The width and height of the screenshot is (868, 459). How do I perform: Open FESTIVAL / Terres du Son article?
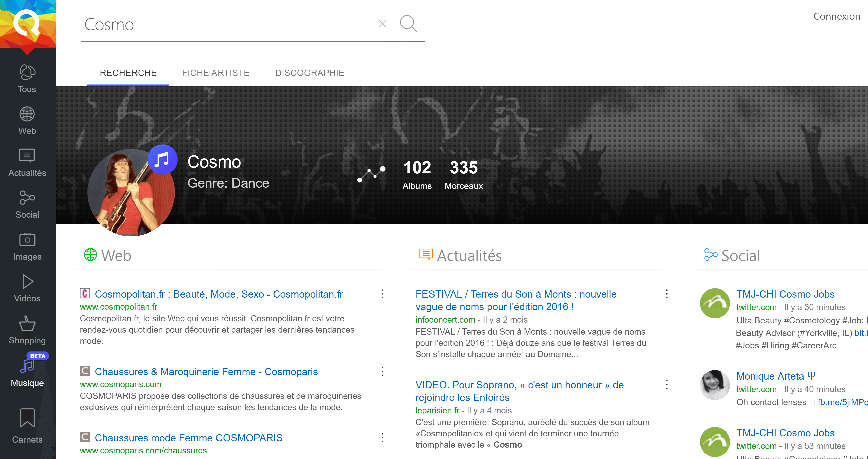pyautogui.click(x=516, y=300)
